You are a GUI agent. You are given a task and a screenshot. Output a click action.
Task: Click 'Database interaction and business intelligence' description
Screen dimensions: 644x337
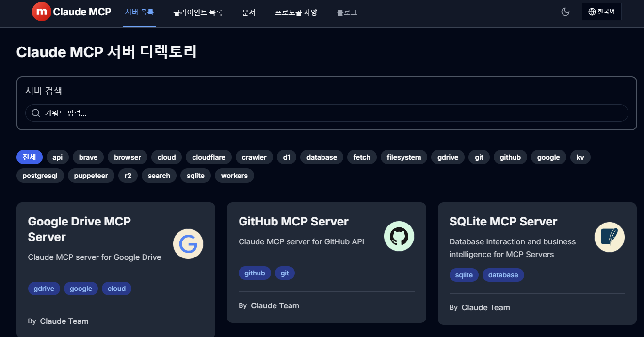coord(513,248)
